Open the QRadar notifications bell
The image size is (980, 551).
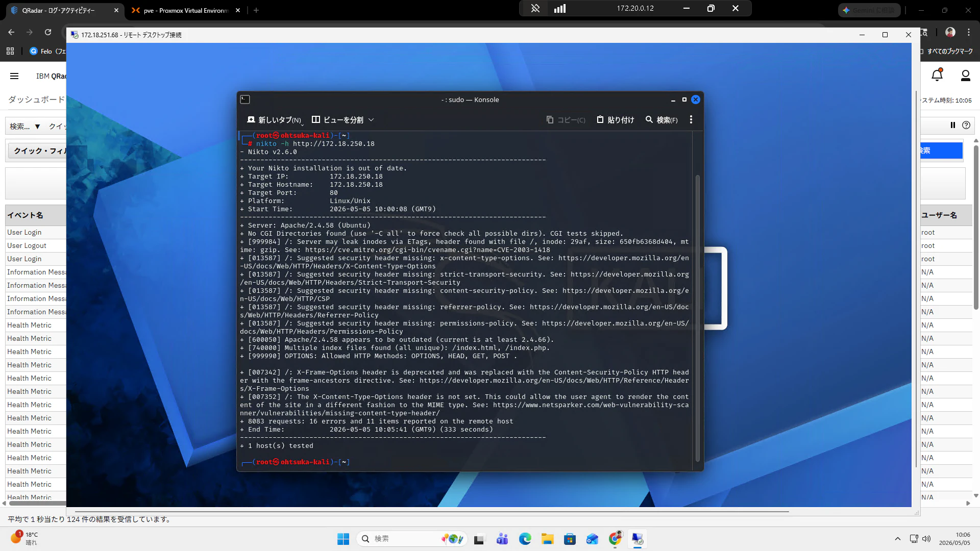click(937, 76)
